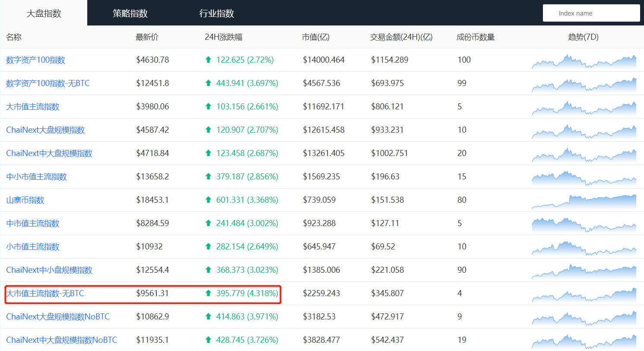Click the green up arrow beside 601.331 (3.368%)

tap(209, 200)
